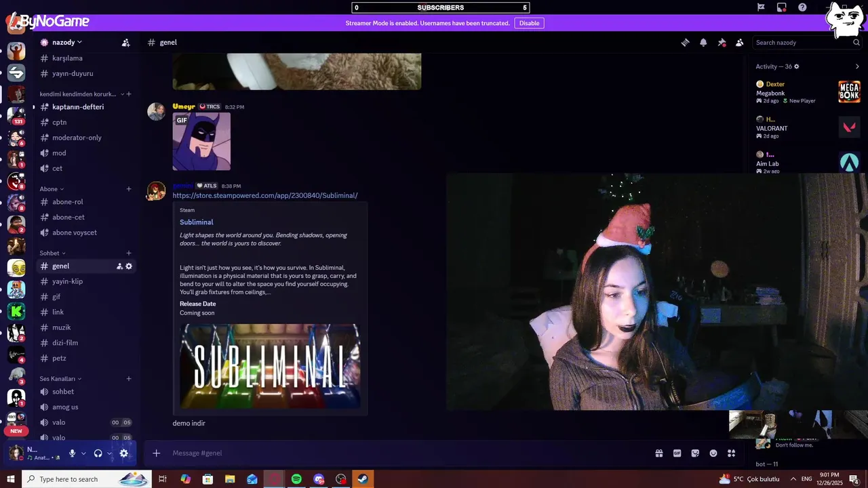Create channel in Ses Kanalları category
The width and height of the screenshot is (868, 488).
pos(129,379)
